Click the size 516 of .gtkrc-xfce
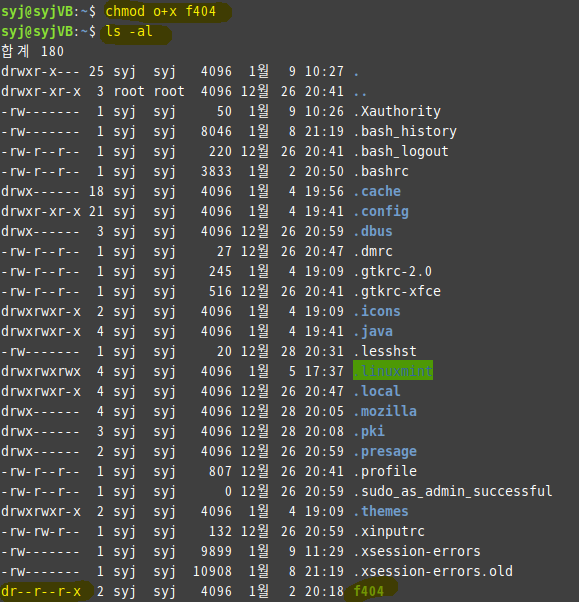This screenshot has width=579, height=602. point(220,291)
